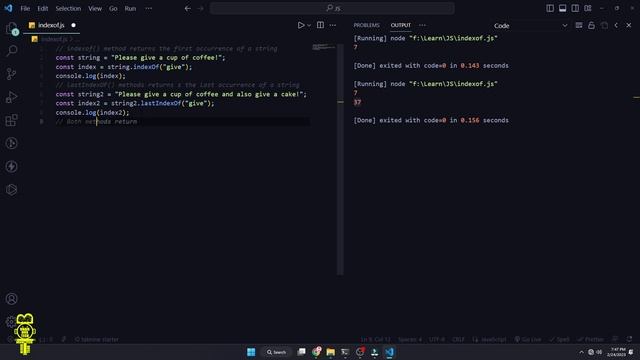Split the editor to the right
The height and width of the screenshot is (360, 640).
pos(320,25)
